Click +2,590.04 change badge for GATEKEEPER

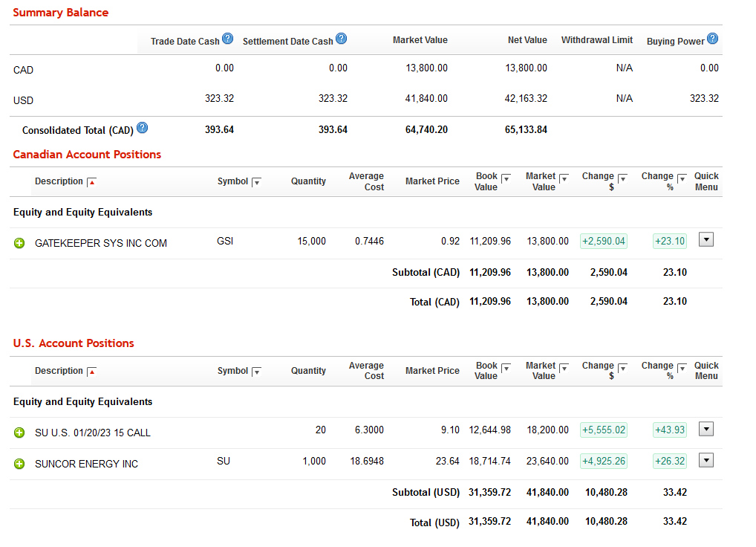coord(604,241)
